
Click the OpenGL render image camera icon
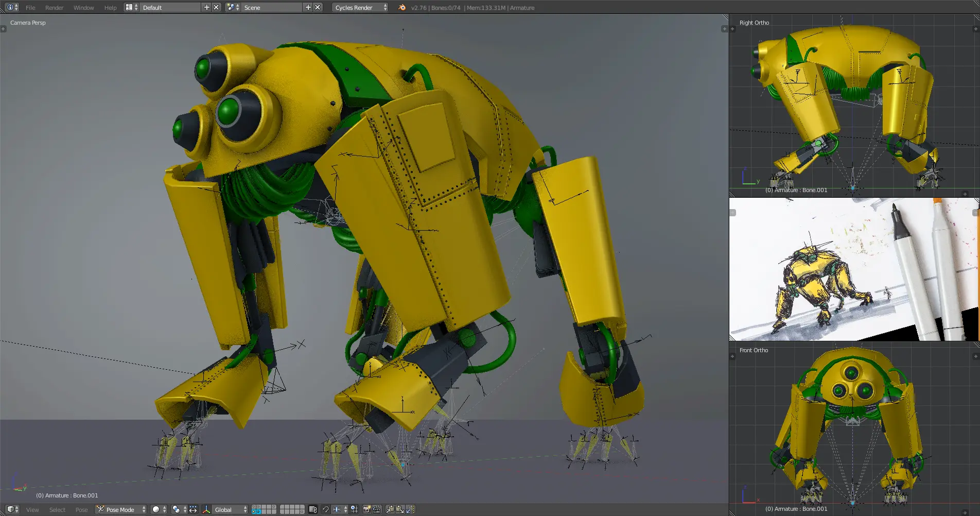click(367, 509)
